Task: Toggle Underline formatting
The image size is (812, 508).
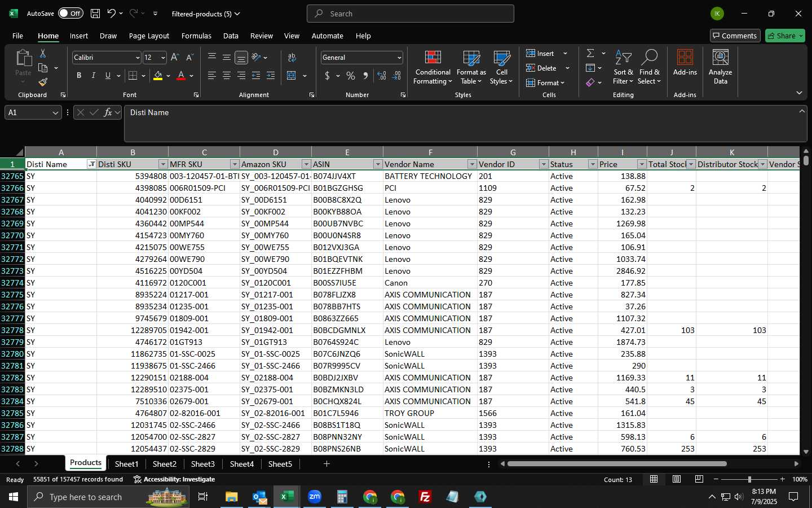Action: [x=108, y=76]
